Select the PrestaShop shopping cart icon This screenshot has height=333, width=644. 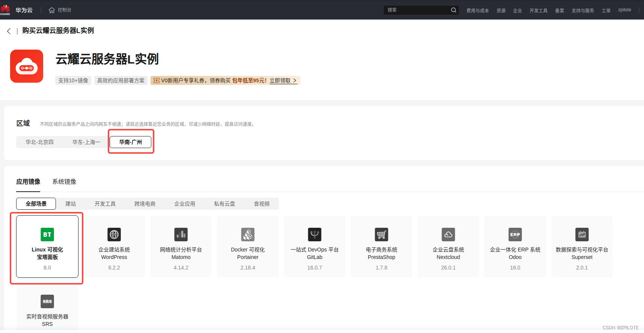(382, 235)
